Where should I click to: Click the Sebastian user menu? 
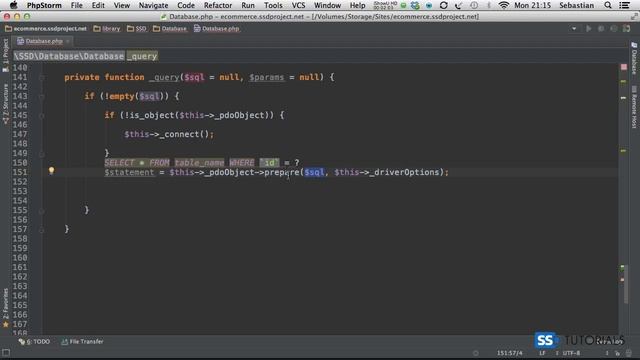tap(576, 5)
